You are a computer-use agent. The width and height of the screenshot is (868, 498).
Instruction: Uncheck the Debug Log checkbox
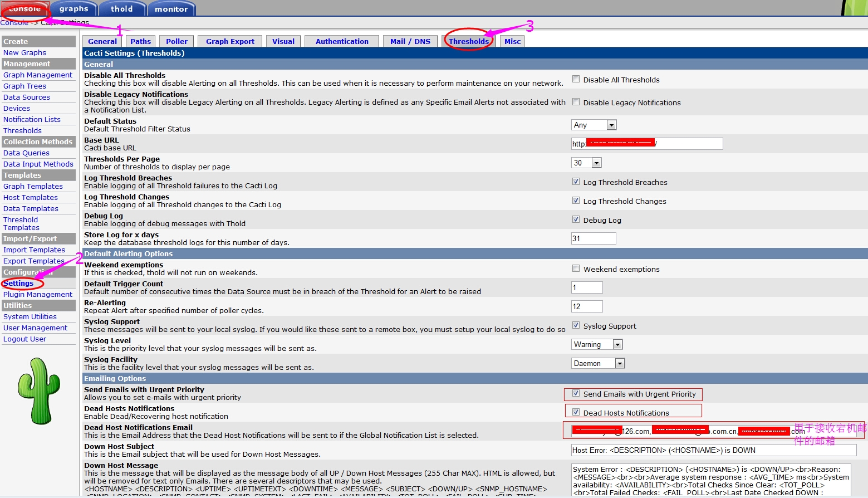coord(576,219)
